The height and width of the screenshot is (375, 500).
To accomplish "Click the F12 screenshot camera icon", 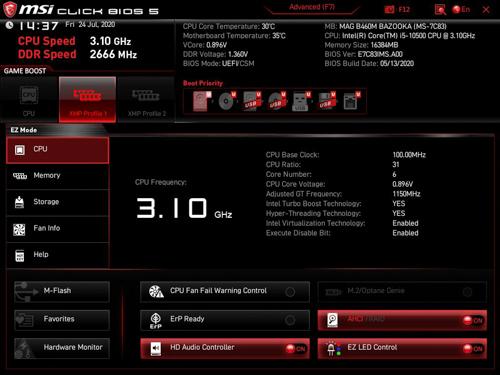I will [x=389, y=10].
